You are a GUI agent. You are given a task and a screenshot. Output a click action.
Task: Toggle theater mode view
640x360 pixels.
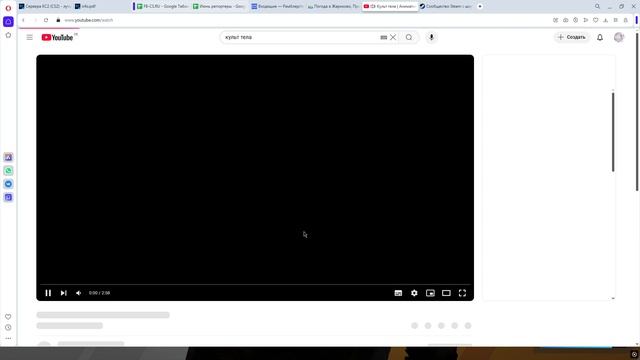click(446, 293)
